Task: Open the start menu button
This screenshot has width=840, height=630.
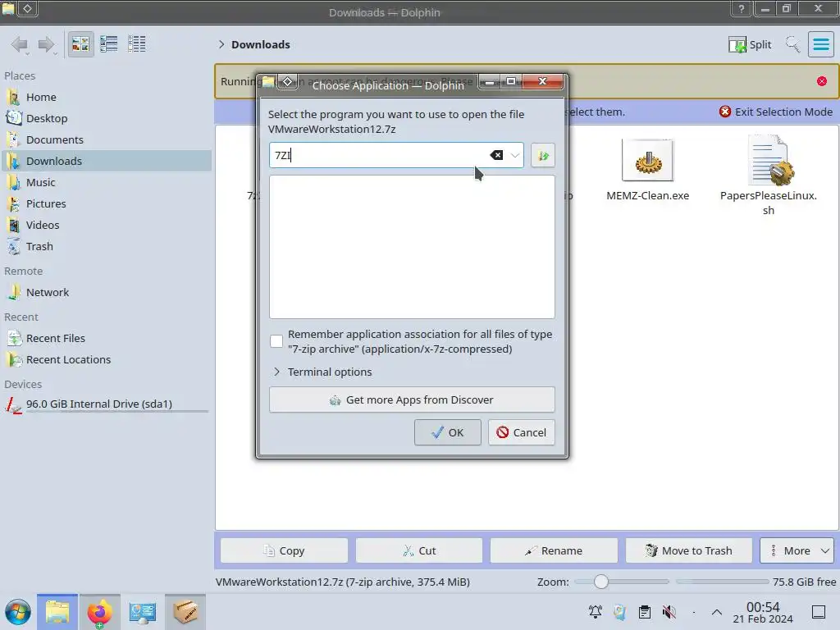Action: pyautogui.click(x=18, y=612)
